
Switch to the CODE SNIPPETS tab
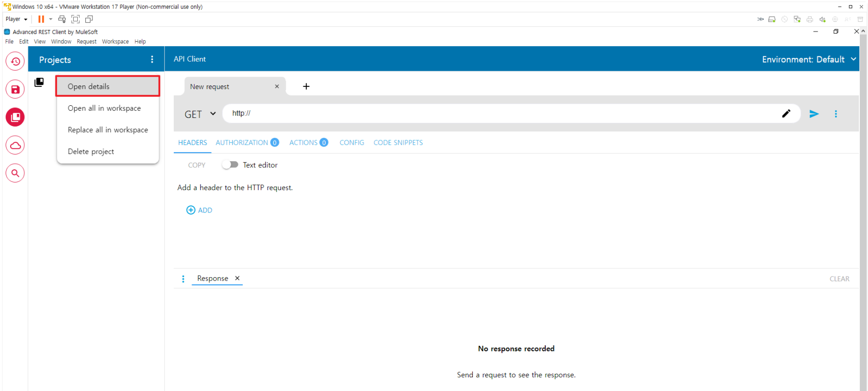point(398,143)
